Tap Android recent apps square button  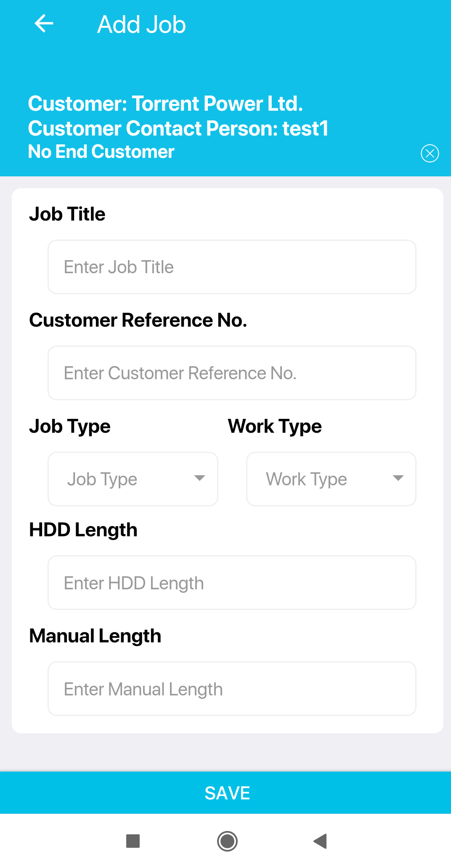tap(133, 841)
